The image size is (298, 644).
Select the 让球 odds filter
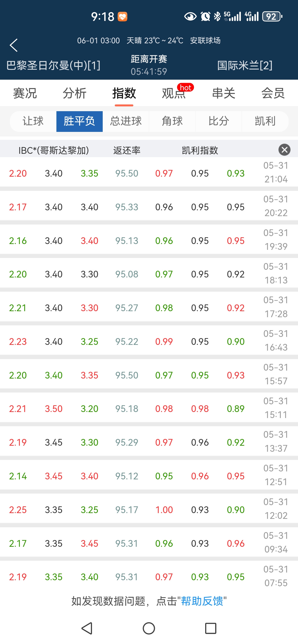[33, 121]
